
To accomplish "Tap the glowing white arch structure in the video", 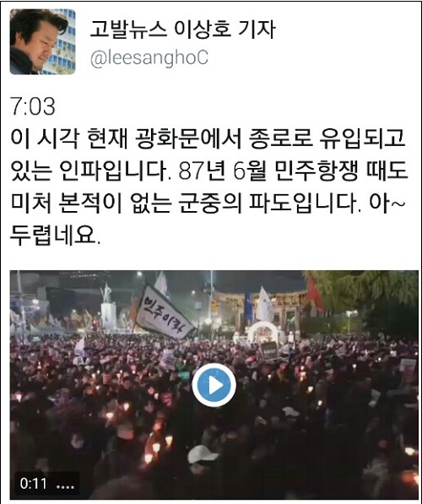I will (x=263, y=332).
